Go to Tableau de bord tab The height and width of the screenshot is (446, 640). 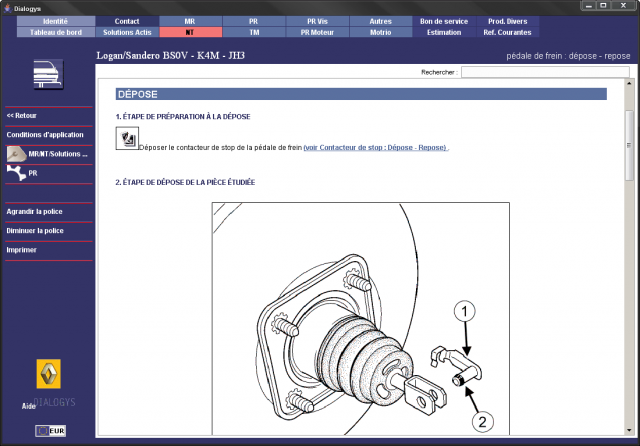pyautogui.click(x=55, y=32)
